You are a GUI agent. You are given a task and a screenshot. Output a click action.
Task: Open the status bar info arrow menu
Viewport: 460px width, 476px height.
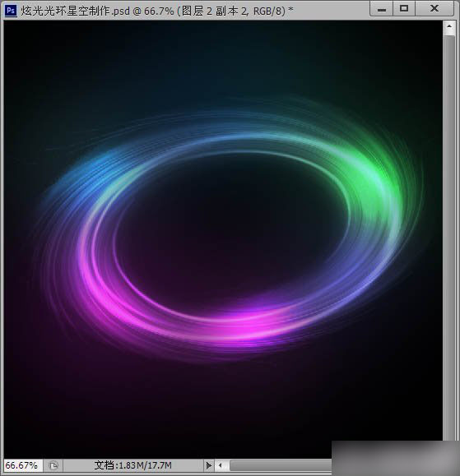point(208,465)
